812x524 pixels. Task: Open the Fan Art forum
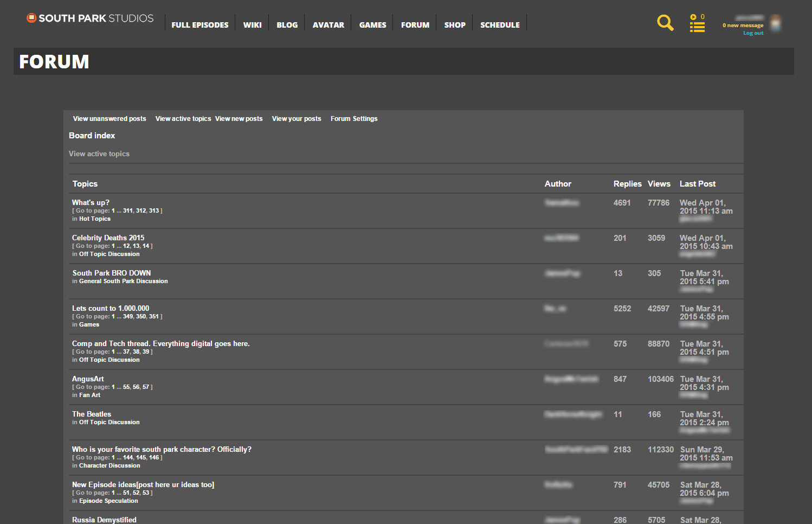[90, 395]
